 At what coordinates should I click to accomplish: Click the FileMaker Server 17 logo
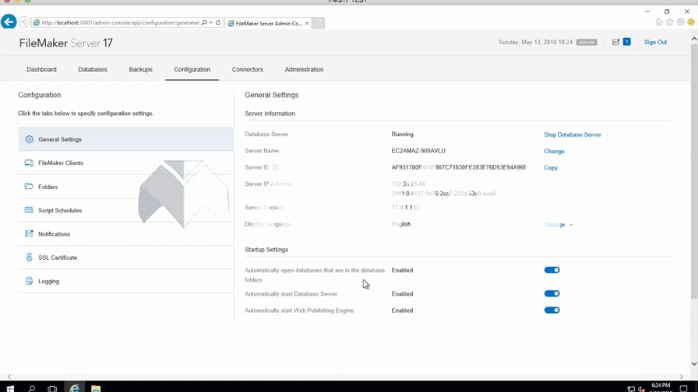point(66,43)
